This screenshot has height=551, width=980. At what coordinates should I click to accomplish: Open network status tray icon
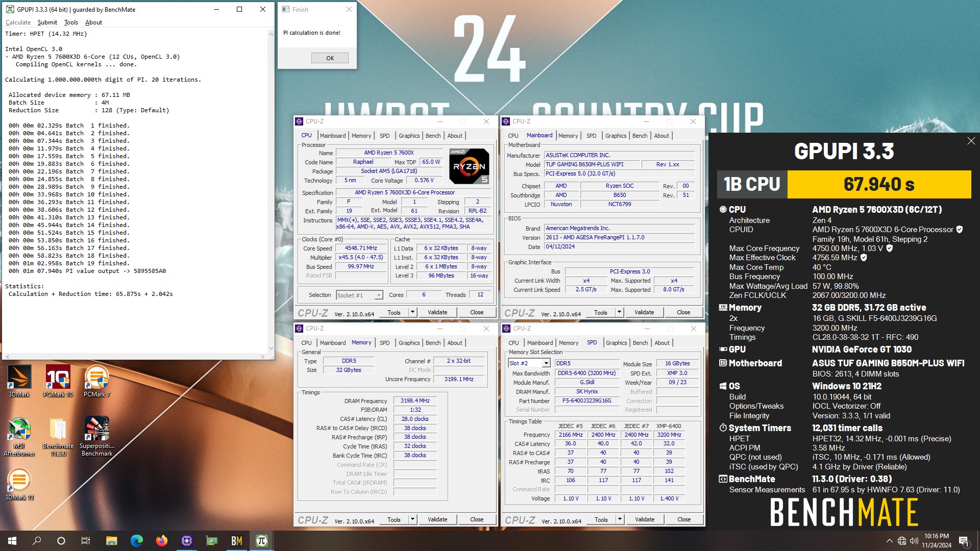902,541
